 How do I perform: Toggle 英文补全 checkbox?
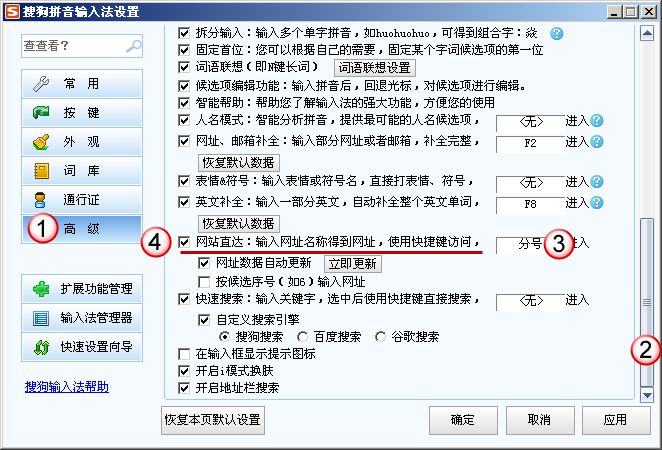click(x=184, y=202)
